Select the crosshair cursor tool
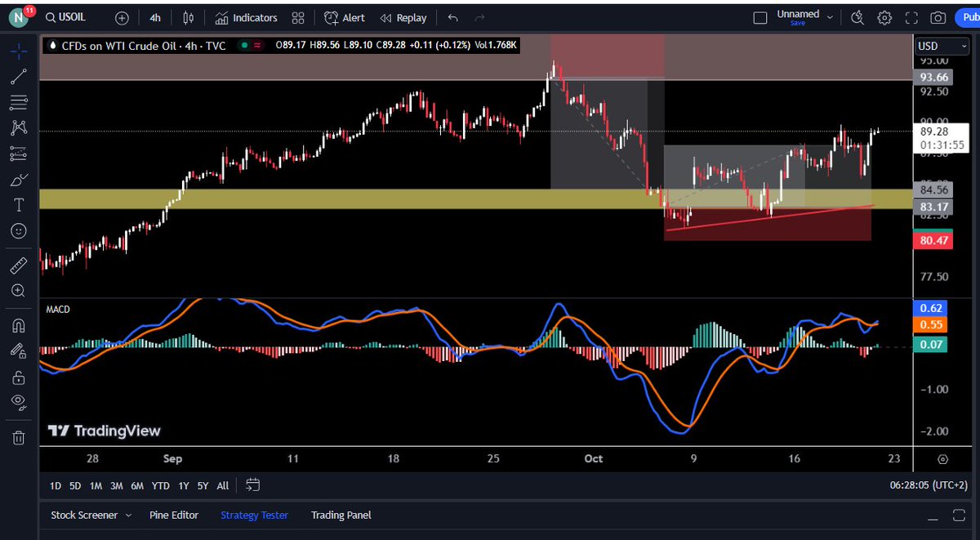Screen dimensions: 980x540 (x=18, y=51)
